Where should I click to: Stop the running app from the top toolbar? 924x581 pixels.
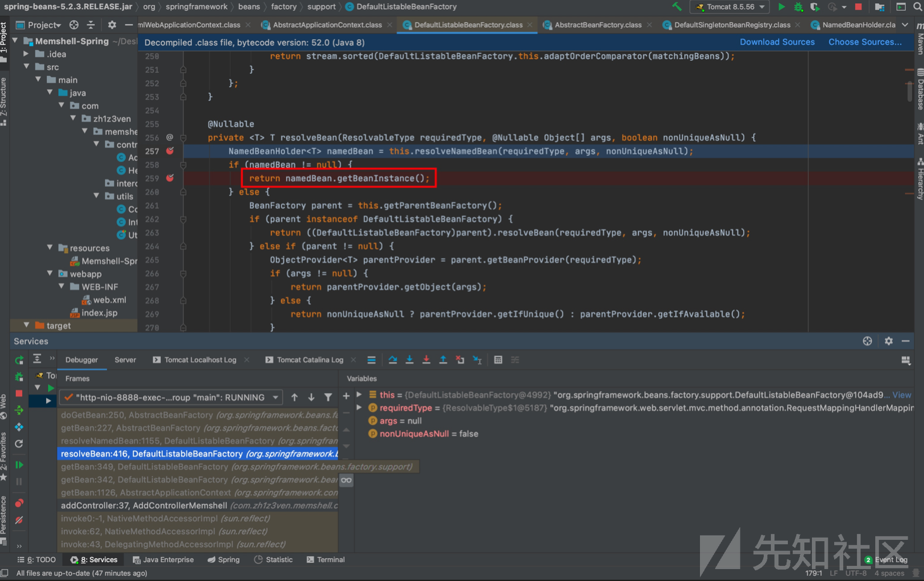[858, 7]
